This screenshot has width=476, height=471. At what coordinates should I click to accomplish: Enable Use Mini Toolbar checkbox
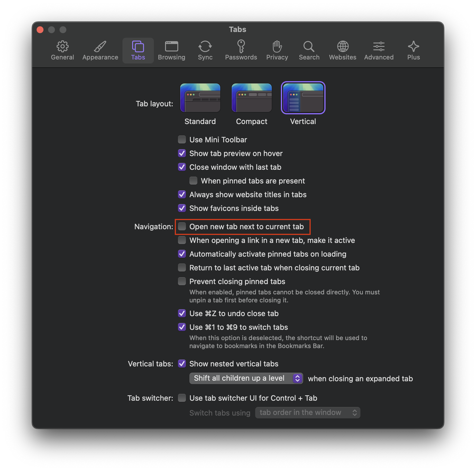(182, 140)
